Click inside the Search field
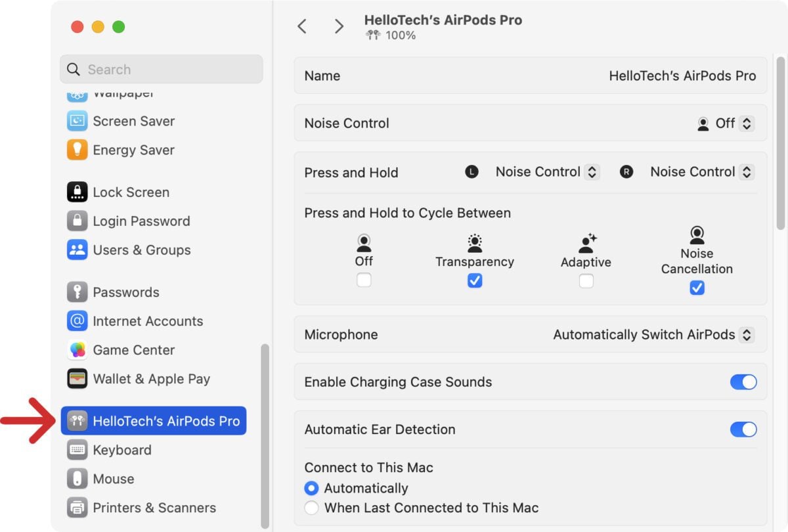The width and height of the screenshot is (788, 532). coord(161,69)
